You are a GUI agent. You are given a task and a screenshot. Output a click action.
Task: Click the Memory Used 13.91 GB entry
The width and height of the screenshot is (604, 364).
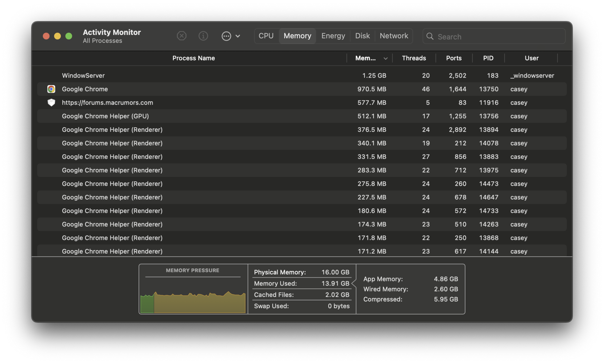302,283
